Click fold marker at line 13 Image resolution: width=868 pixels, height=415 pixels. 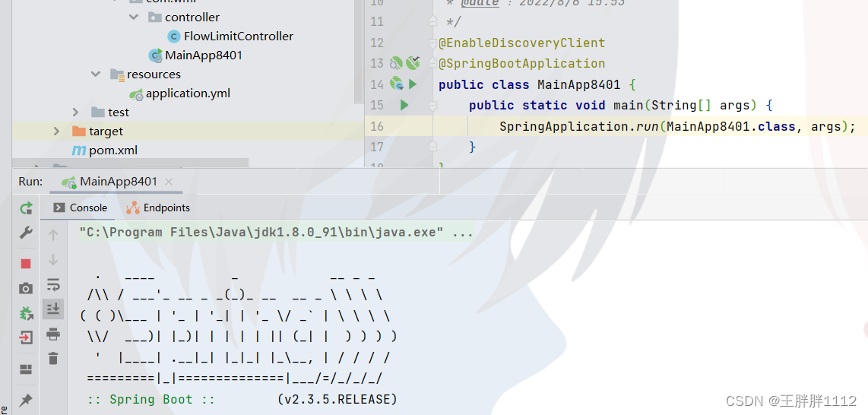point(433,64)
